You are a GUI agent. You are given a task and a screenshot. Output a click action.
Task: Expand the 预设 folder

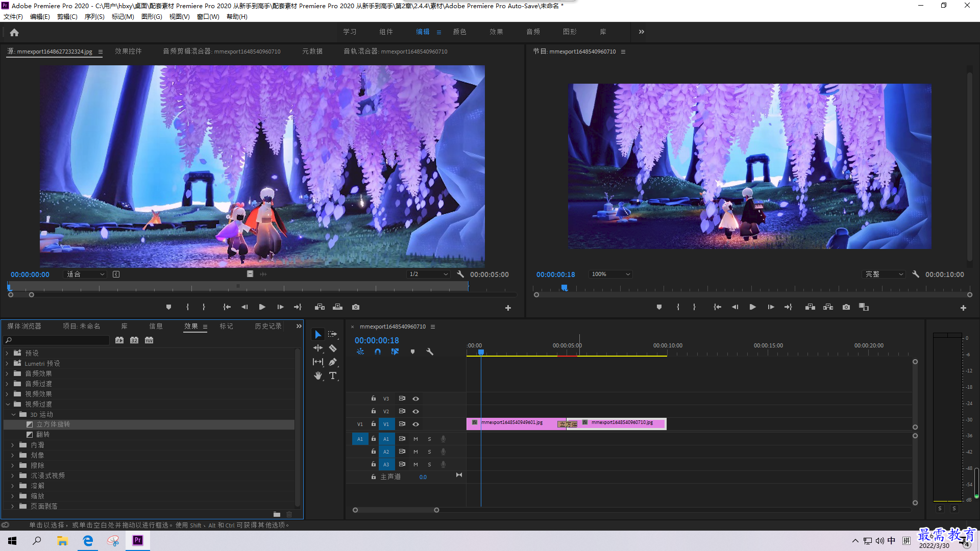(x=7, y=353)
